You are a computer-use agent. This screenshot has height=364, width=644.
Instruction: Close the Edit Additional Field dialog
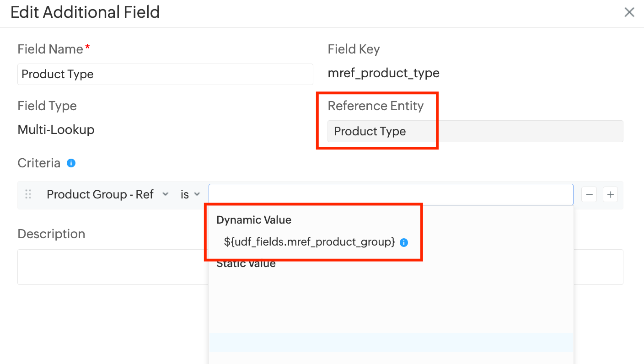click(629, 12)
